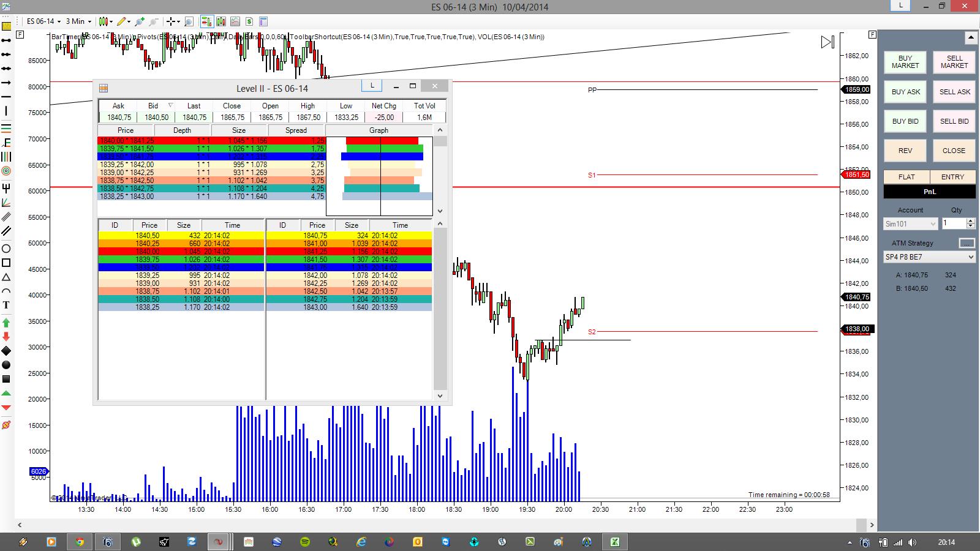This screenshot has height=551, width=980.
Task: Click the REV button
Action: pyautogui.click(x=905, y=151)
